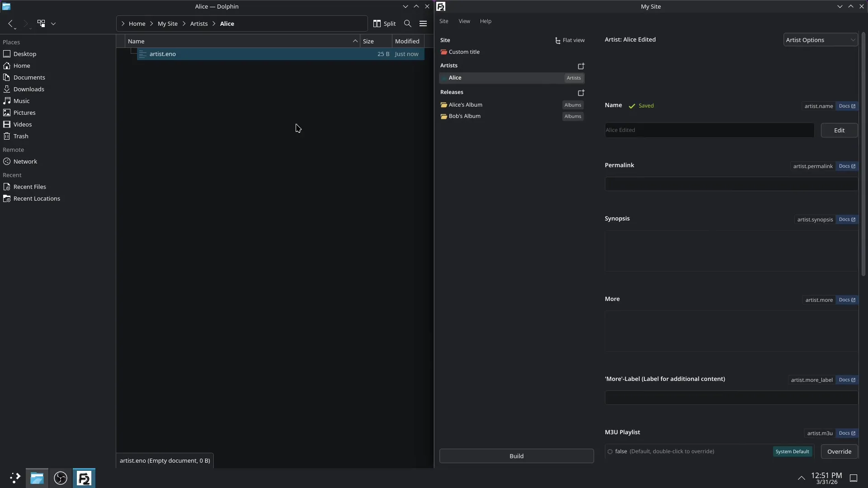Edit the artist Name field
868x488 pixels.
[839, 130]
